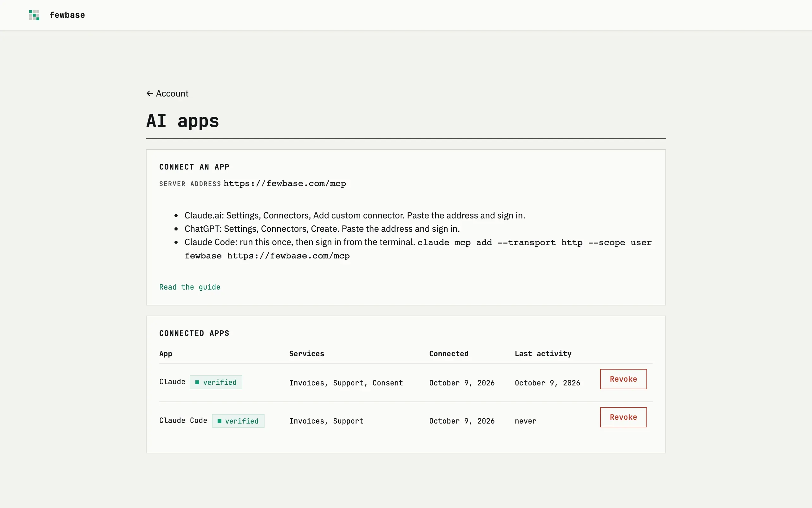Click the Connected column header
812x508 pixels.
[449, 354]
